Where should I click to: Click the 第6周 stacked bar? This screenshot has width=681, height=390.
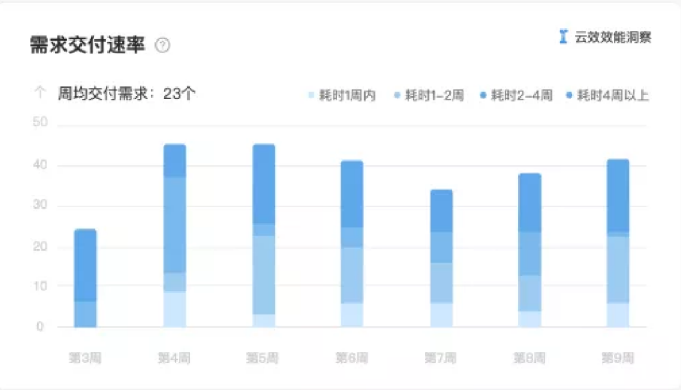pos(352,244)
